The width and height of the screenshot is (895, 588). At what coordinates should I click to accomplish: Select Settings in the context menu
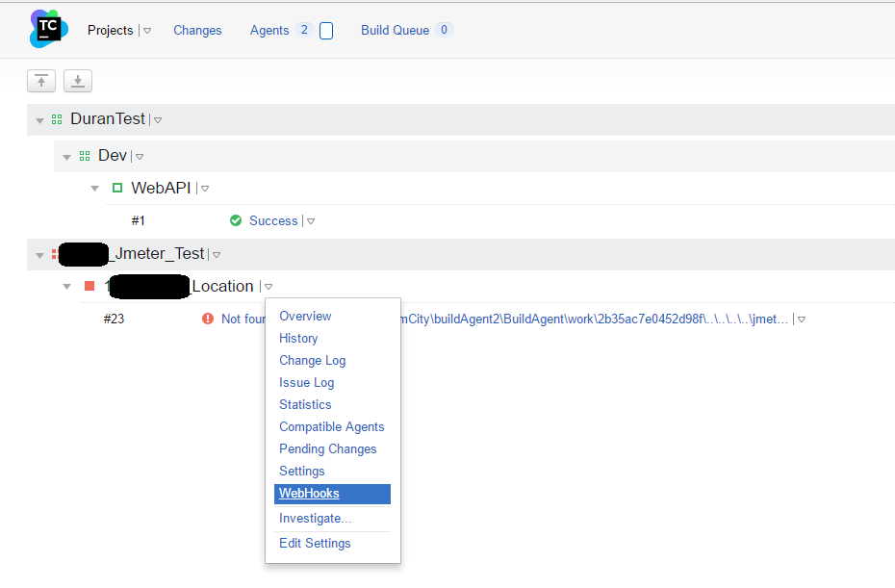click(x=302, y=472)
